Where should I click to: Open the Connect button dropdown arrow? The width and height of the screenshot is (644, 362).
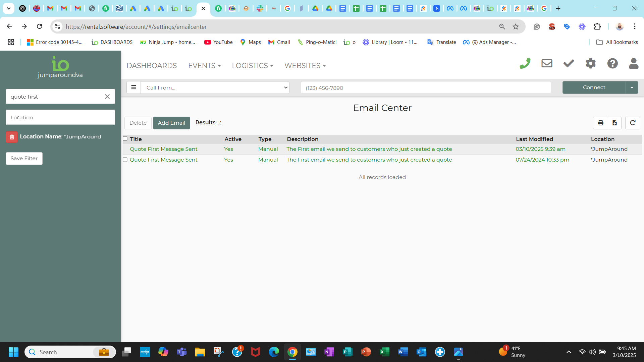pyautogui.click(x=632, y=87)
